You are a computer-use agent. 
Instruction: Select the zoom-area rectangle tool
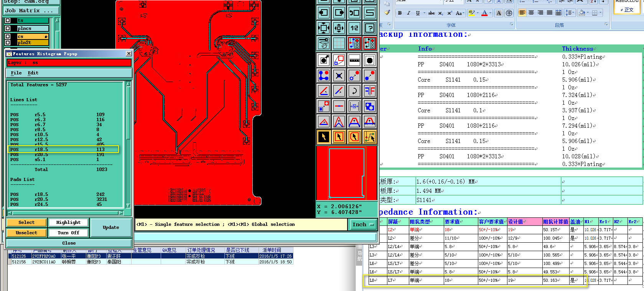339,60
